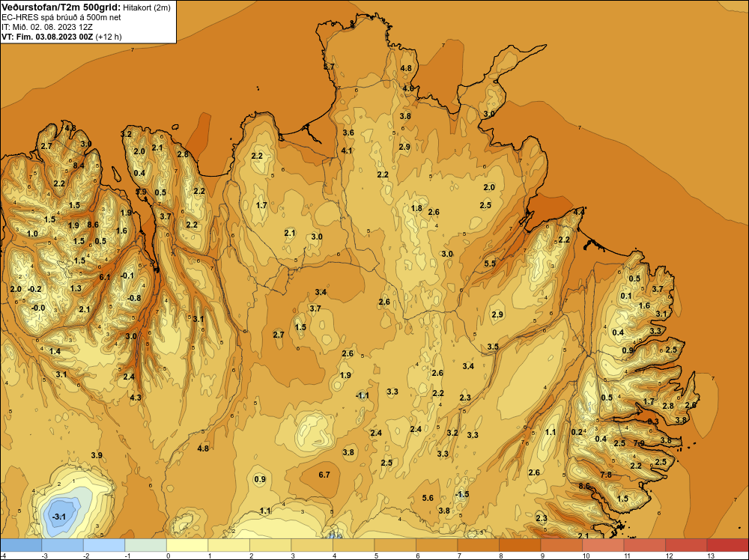
Task: Click the title 'Veðurstofan/T2m 500grid:'
Action: coord(61,7)
